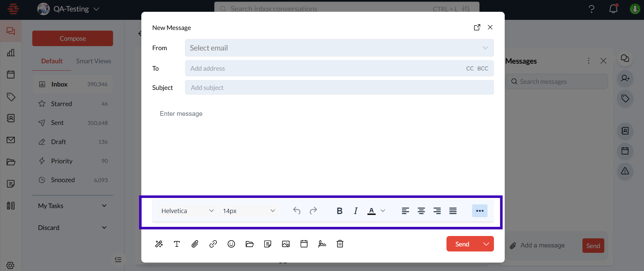Switch to the Smart Views tab
The width and height of the screenshot is (644, 271).
click(93, 61)
